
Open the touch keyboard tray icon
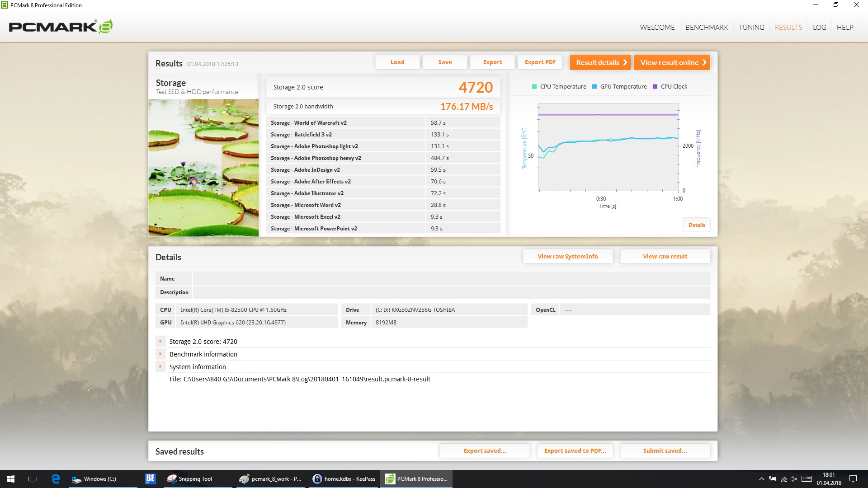pyautogui.click(x=807, y=479)
